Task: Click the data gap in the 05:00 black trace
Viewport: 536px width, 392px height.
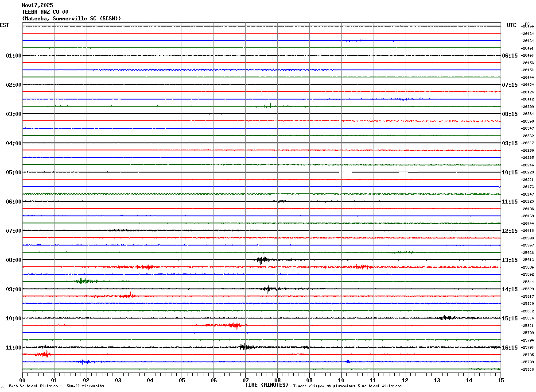Action: 346,172
